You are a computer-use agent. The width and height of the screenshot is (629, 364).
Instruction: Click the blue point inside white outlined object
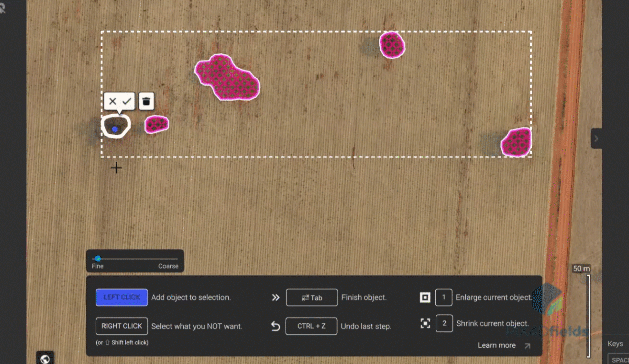(115, 129)
